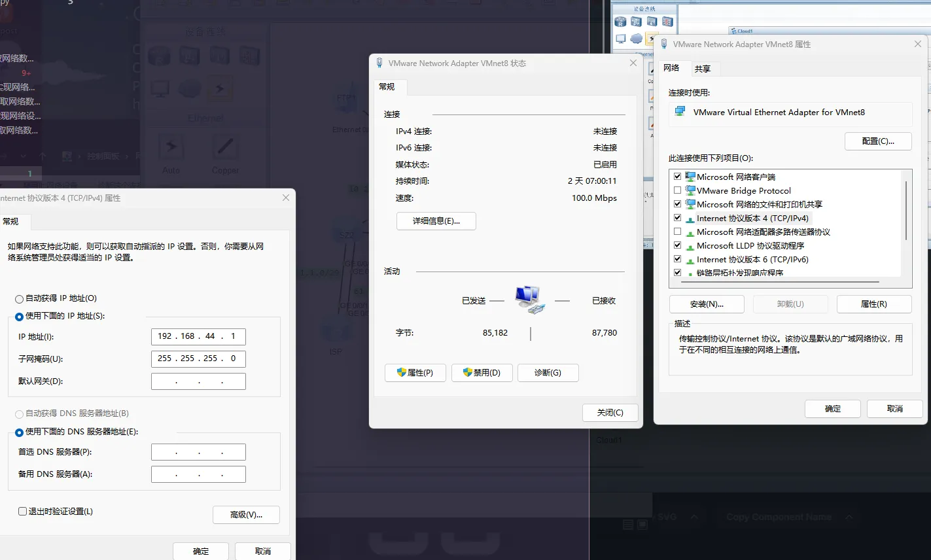The image size is (931, 560).
Task: Open 高级(V)... settings button
Action: pos(246,515)
